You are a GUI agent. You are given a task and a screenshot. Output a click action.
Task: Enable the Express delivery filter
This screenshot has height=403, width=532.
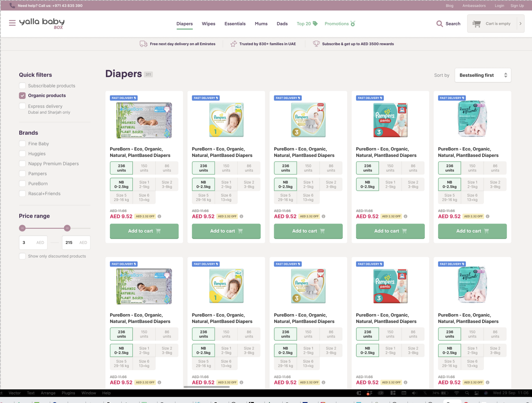[x=22, y=106]
